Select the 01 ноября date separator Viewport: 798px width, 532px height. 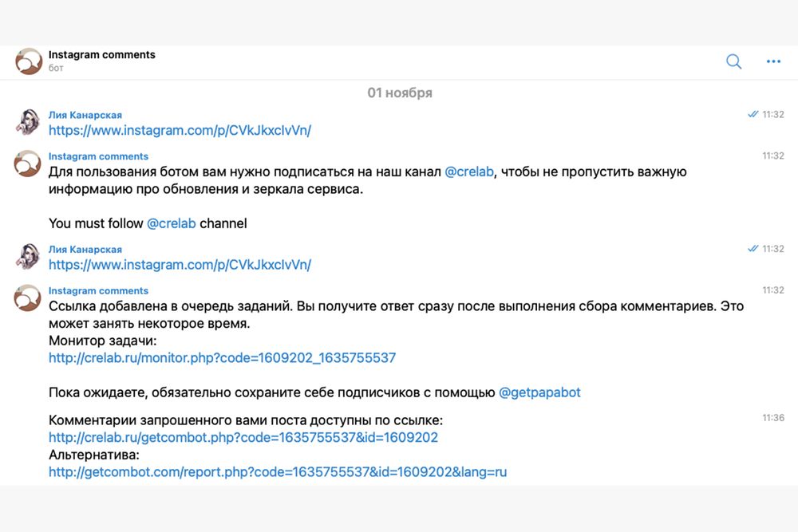tap(400, 93)
